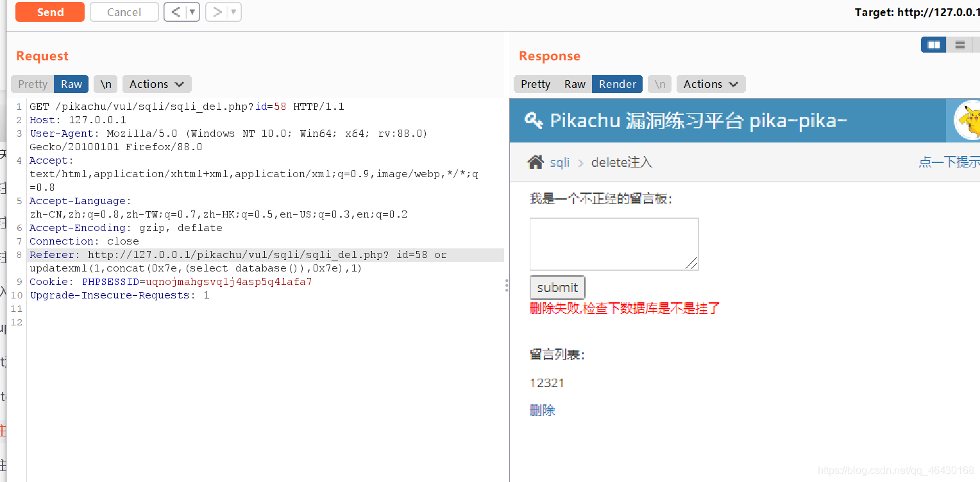Click the key icon in the Pikachu header
Viewport: 980px width, 482px height.
point(534,120)
